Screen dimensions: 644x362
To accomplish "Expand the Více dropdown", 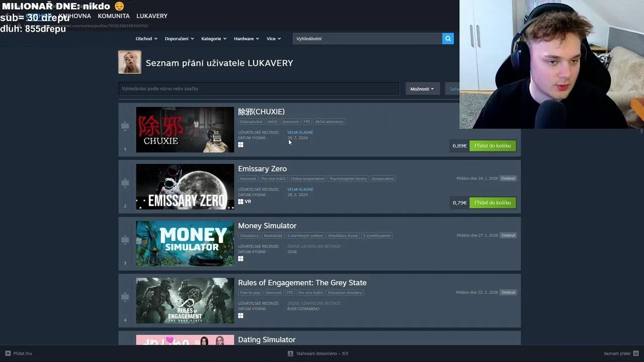I will coord(274,39).
